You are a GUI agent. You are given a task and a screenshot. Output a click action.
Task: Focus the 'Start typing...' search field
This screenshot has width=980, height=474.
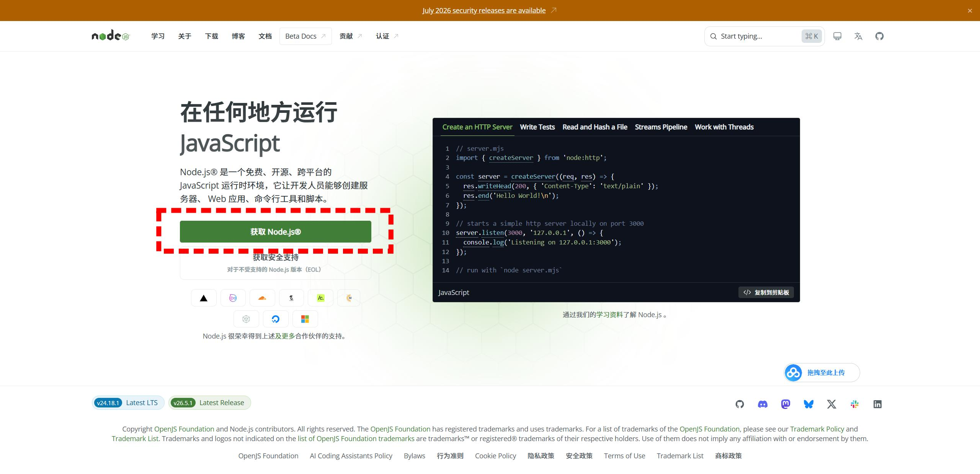[764, 36]
